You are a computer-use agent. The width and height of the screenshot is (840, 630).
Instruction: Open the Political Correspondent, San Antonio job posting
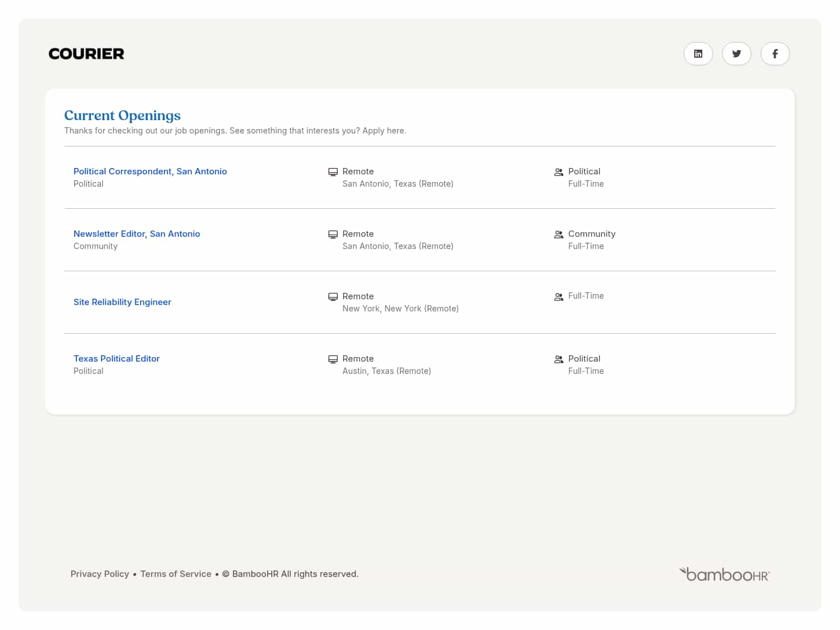pos(150,171)
